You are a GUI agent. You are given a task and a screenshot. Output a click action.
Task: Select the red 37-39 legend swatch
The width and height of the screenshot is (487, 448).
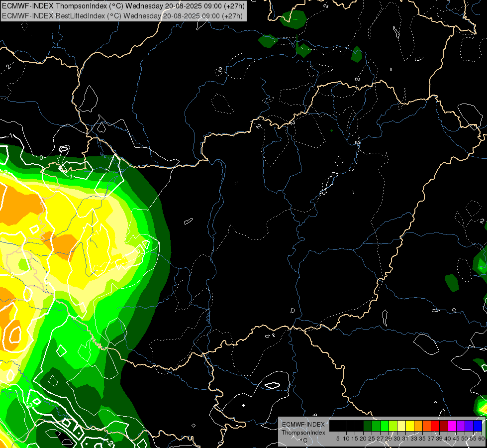point(435,426)
